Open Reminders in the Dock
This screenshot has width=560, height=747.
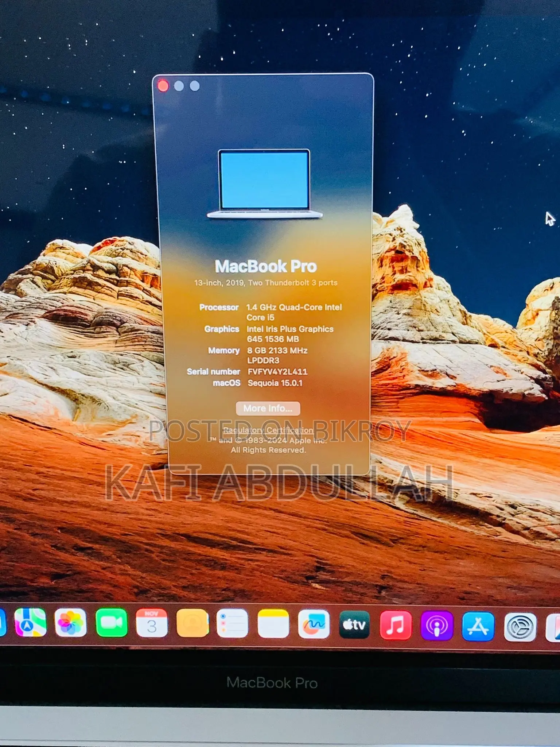pos(232,623)
